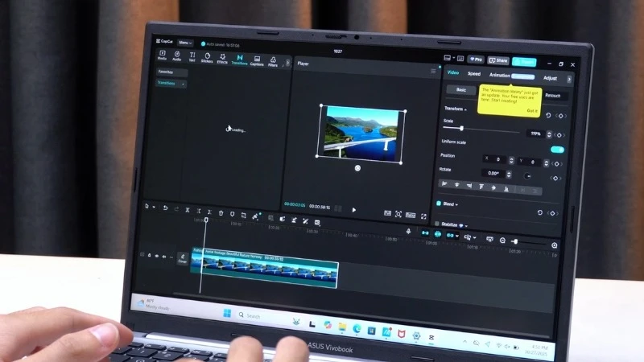Viewport: 644px width, 362px height.
Task: Align the clip to the left
Action: (444, 184)
